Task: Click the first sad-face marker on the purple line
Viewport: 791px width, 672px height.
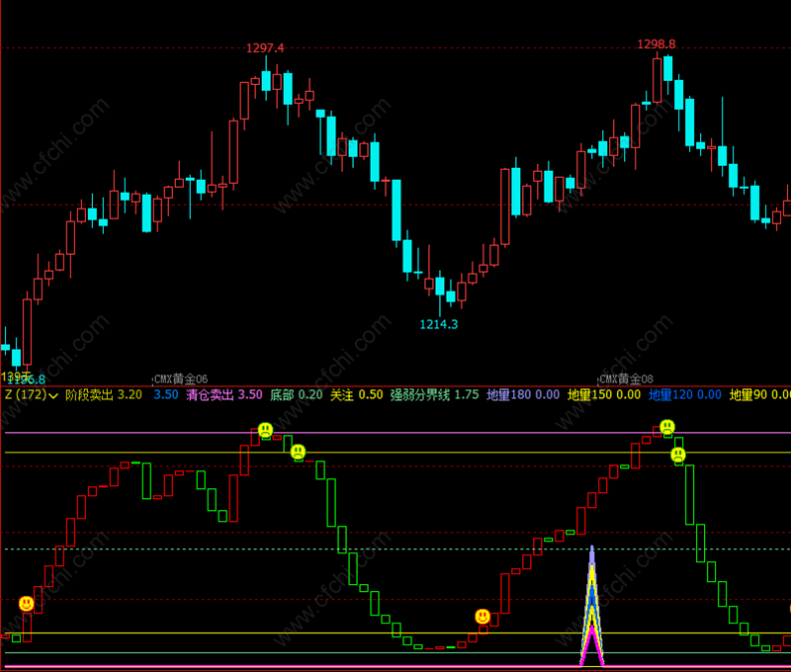Action: pyautogui.click(x=265, y=430)
